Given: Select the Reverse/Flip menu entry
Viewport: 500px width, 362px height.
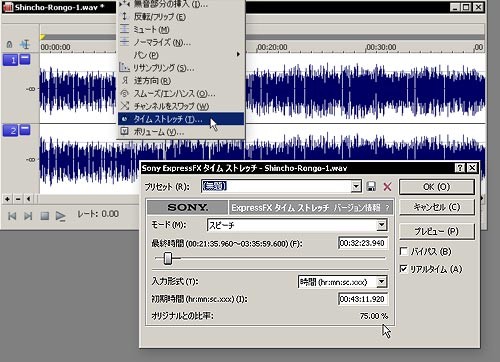Looking at the screenshot, I should (181, 17).
